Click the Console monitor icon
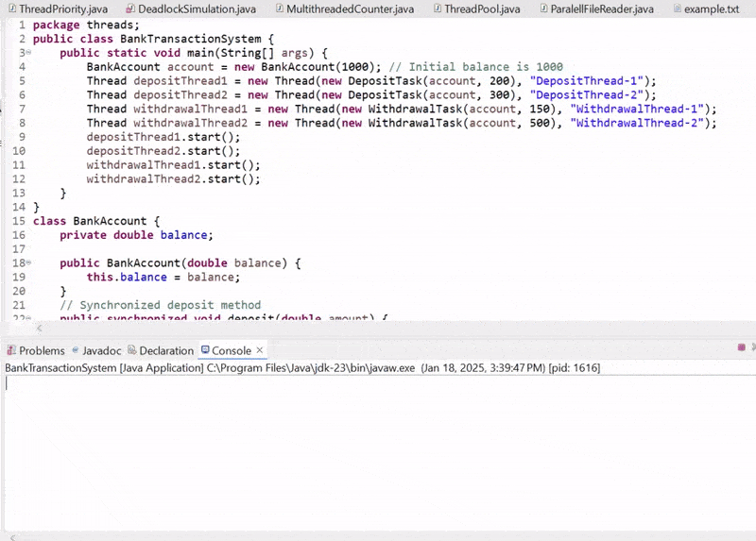 (205, 349)
